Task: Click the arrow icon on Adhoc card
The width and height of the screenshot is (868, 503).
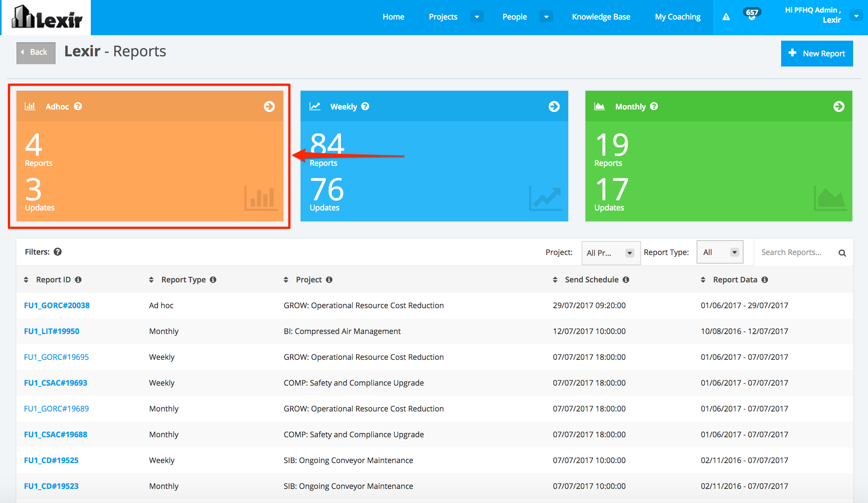Action: (x=269, y=106)
